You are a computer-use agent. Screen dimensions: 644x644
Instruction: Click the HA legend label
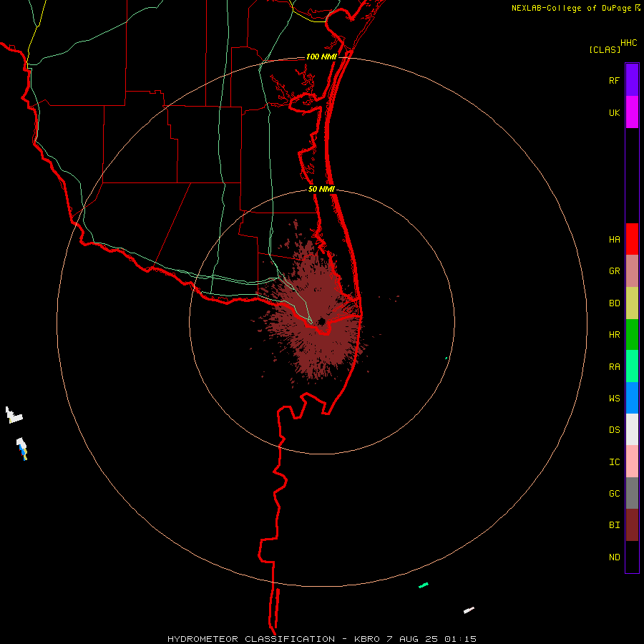click(x=614, y=240)
